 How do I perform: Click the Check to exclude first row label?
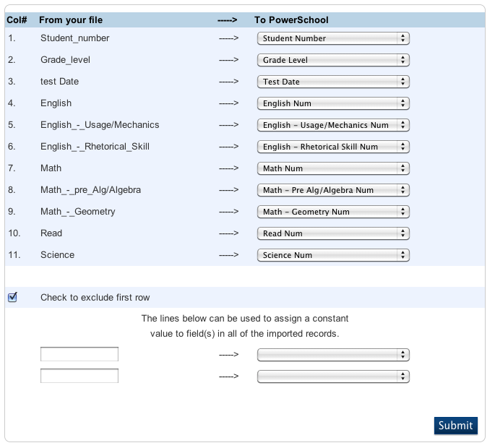95,298
